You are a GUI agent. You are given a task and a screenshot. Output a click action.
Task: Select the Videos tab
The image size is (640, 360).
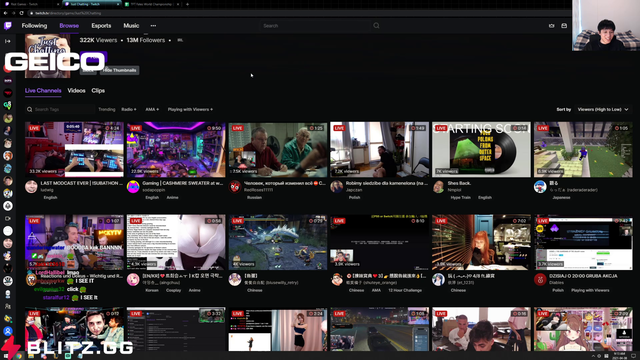(x=76, y=91)
